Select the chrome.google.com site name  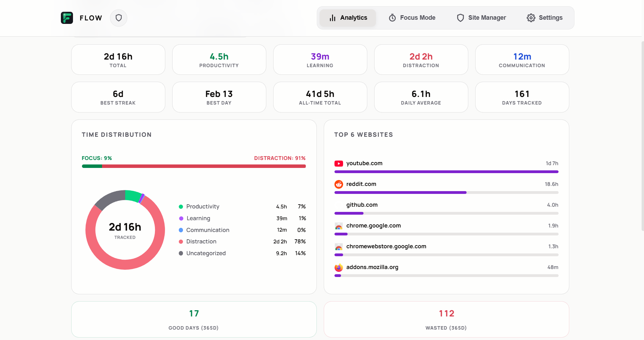tap(374, 226)
